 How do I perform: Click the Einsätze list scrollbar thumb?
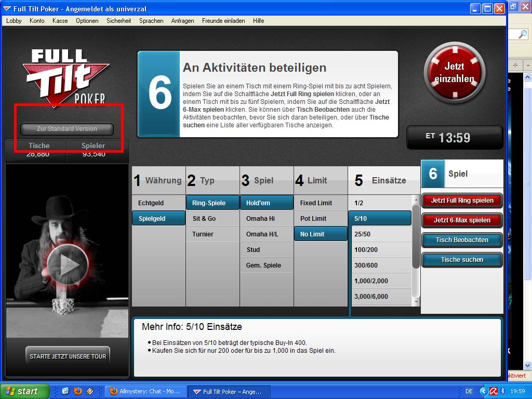click(x=416, y=236)
